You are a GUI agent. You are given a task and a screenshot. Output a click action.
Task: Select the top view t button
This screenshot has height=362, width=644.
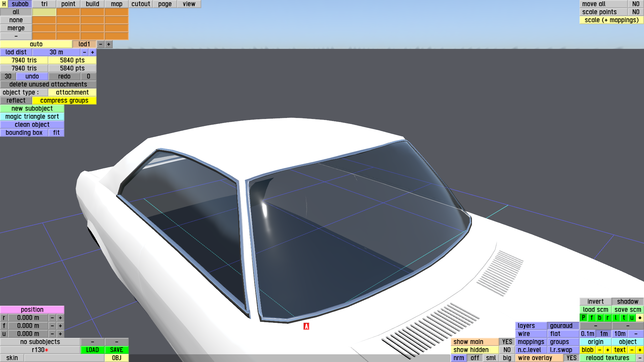click(624, 317)
